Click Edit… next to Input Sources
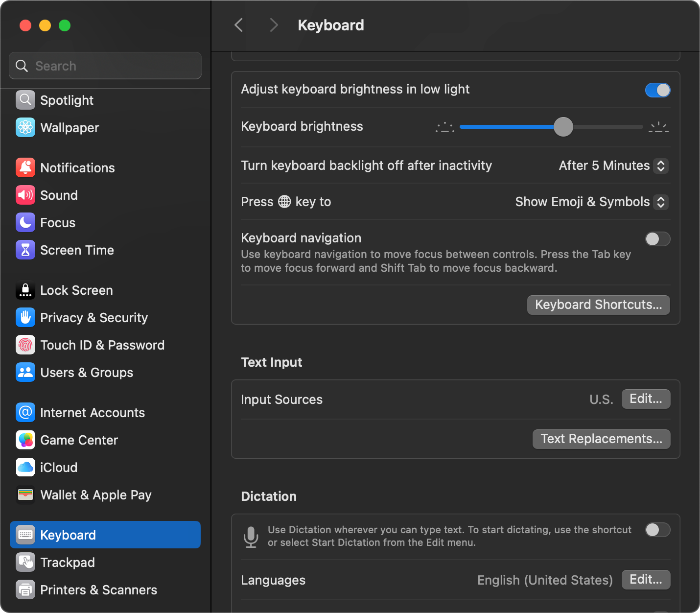Viewport: 700px width, 613px height. click(646, 399)
